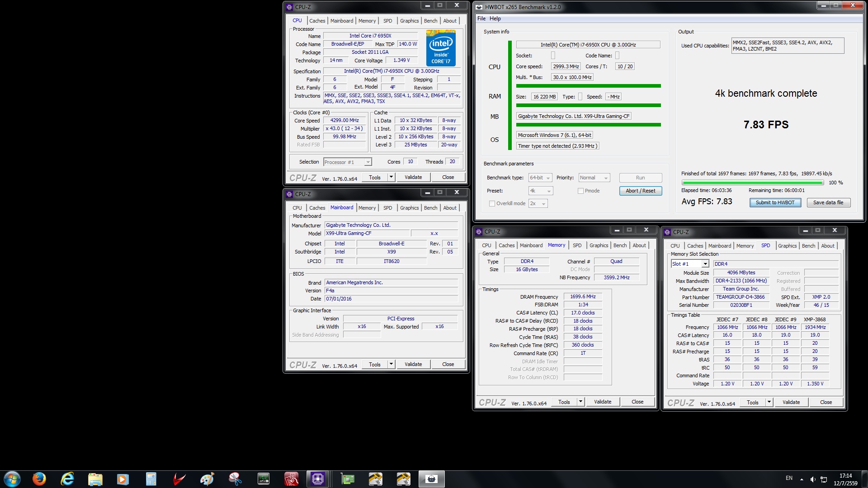Open the Snipping Tool scissors icon
The height and width of the screenshot is (488, 868).
(x=235, y=479)
